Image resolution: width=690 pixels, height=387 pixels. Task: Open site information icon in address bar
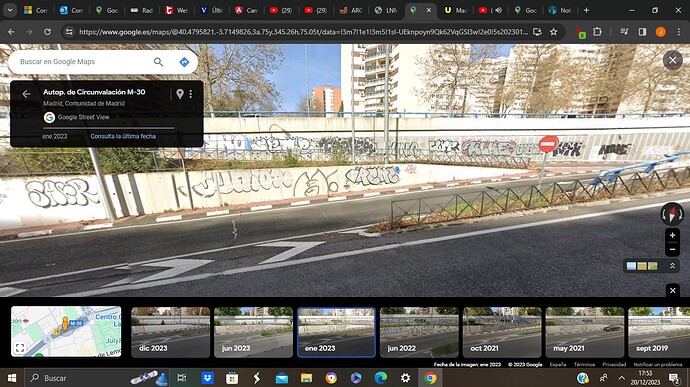pyautogui.click(x=69, y=32)
